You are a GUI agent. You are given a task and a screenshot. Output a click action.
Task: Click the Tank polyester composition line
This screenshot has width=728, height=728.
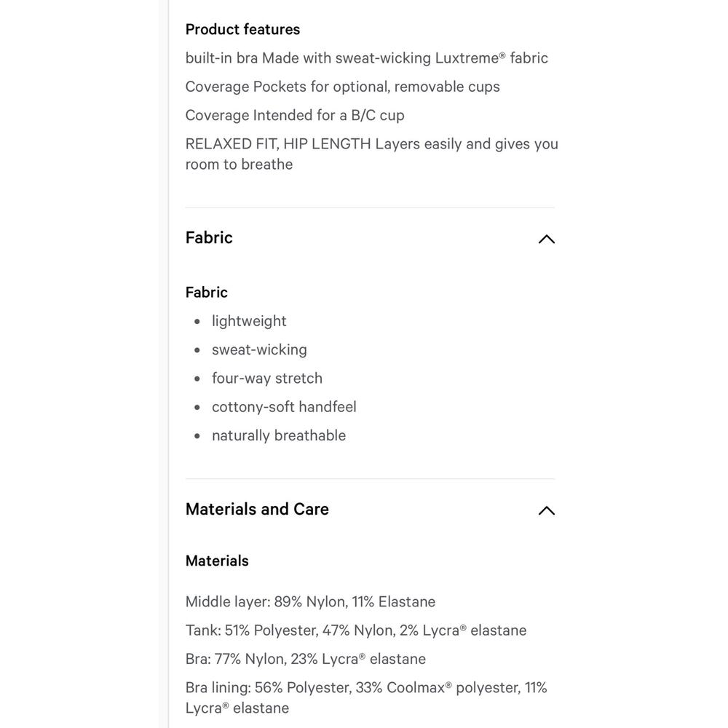point(355,630)
